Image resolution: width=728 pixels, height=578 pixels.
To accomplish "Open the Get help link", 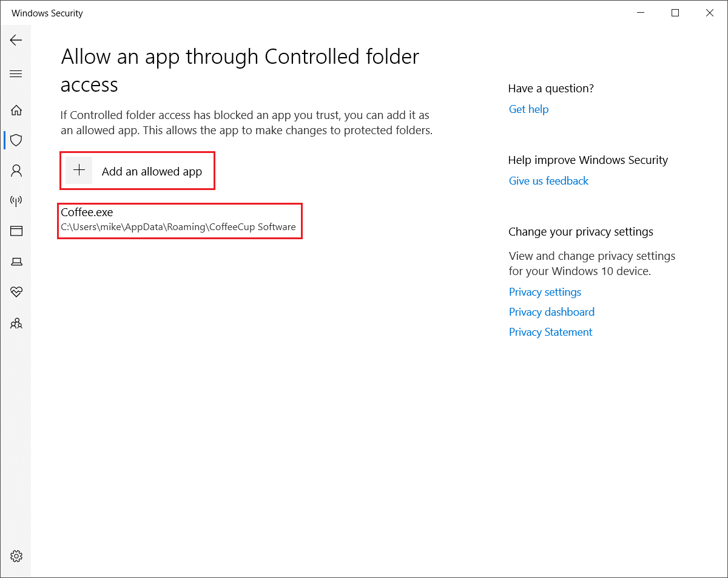I will pyautogui.click(x=528, y=109).
